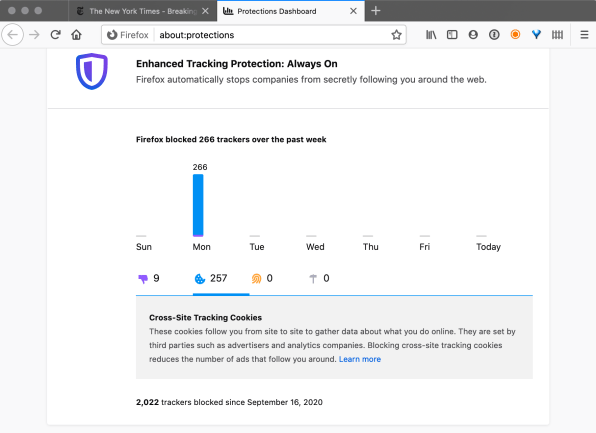596x433 pixels.
Task: Bookmark this page with the star icon
Action: click(396, 35)
